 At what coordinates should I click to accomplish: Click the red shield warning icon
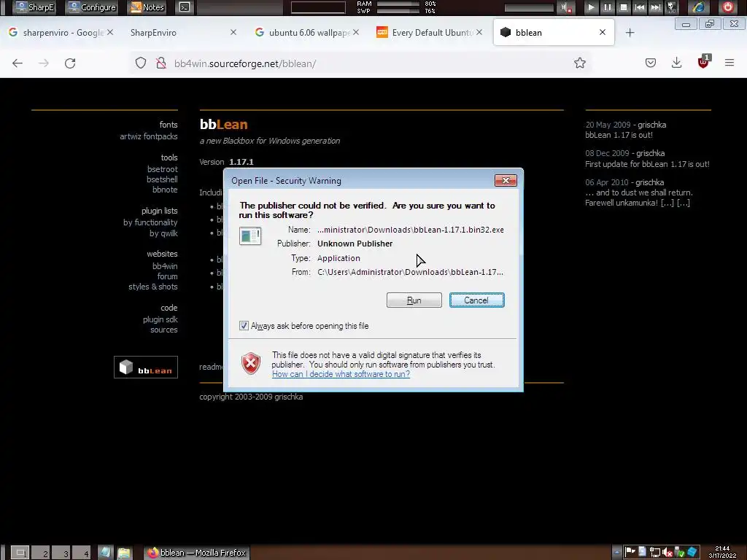(251, 365)
